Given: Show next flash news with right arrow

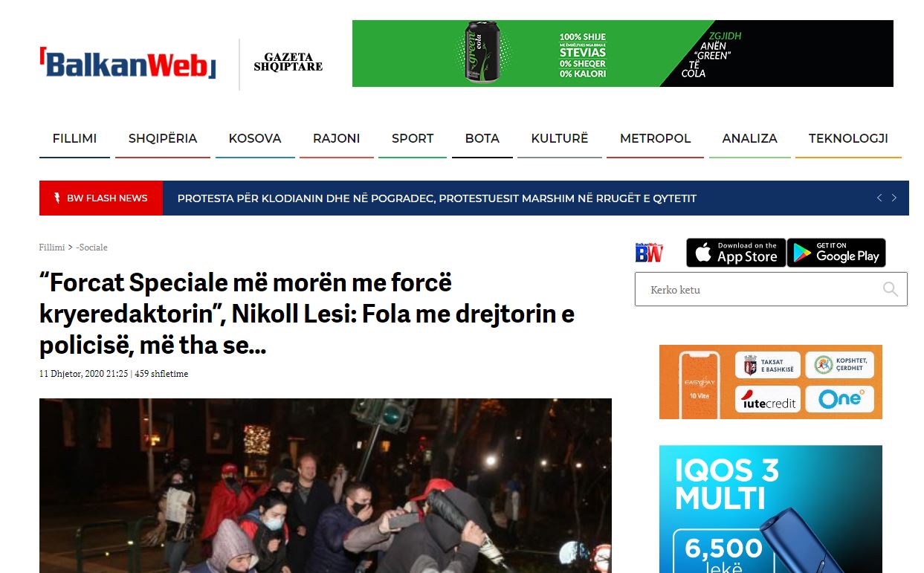Looking at the screenshot, I should (894, 198).
